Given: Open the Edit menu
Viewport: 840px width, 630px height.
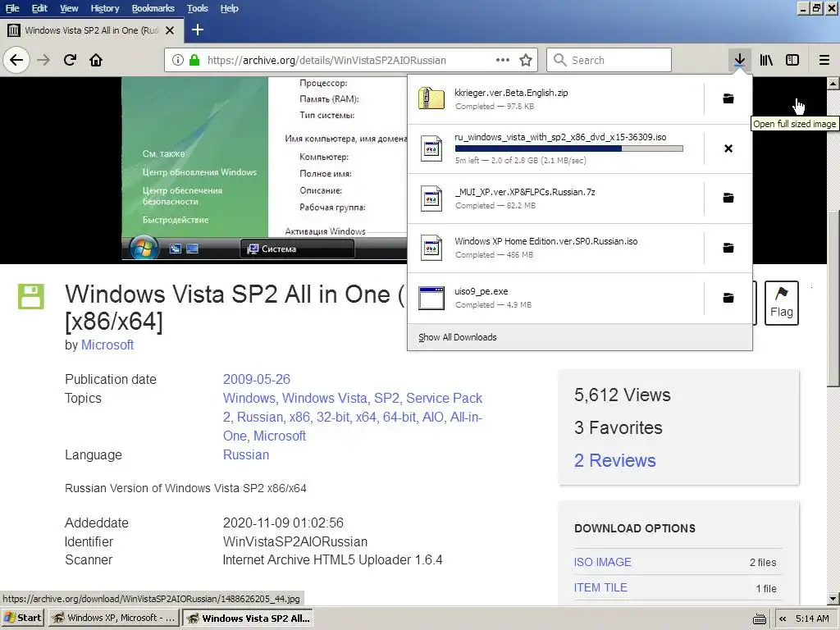Looking at the screenshot, I should [39, 8].
